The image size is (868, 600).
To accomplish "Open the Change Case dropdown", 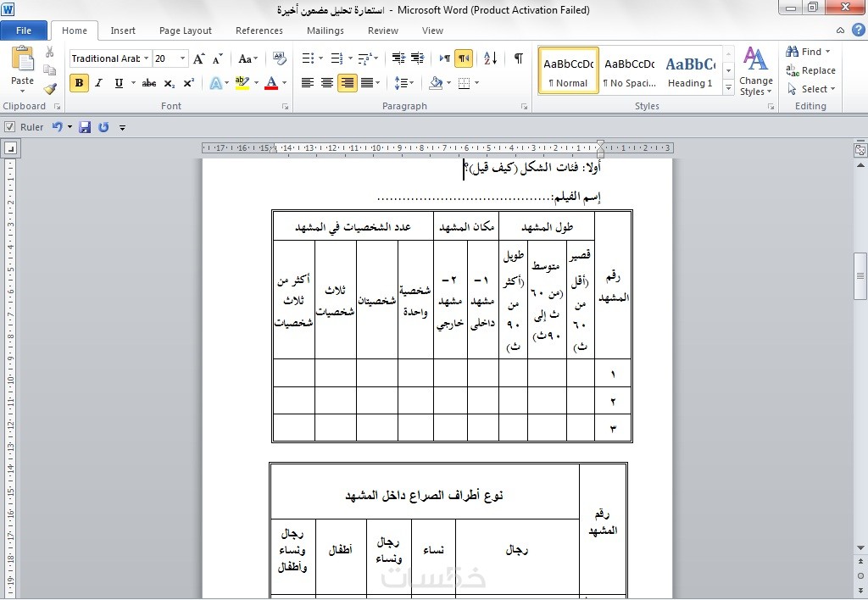I will pyautogui.click(x=248, y=58).
